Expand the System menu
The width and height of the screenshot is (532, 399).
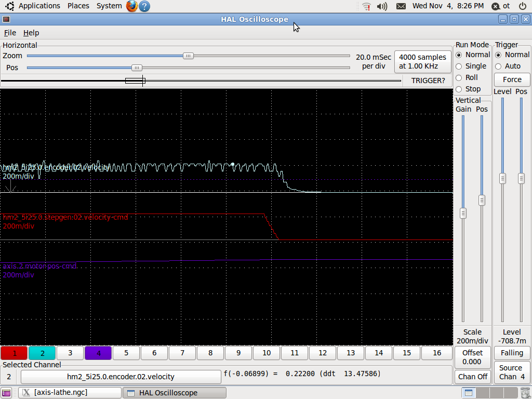click(x=109, y=6)
